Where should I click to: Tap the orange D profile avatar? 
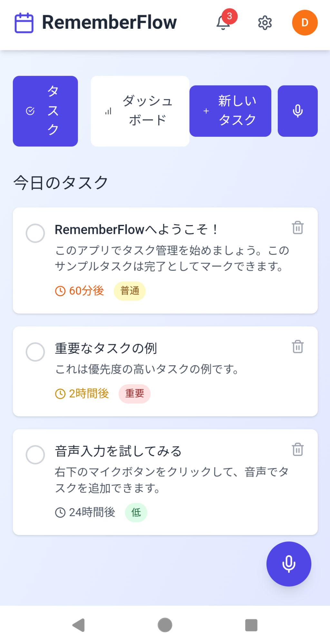click(x=305, y=23)
